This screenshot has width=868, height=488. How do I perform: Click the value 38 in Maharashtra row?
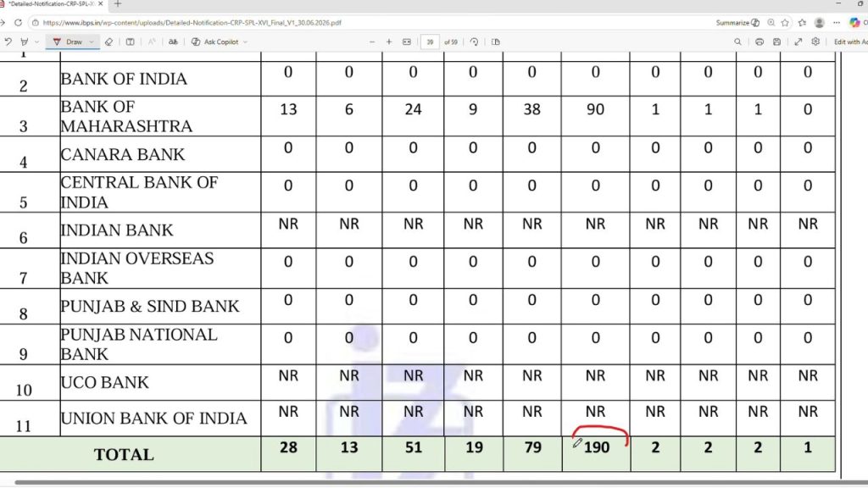click(532, 109)
